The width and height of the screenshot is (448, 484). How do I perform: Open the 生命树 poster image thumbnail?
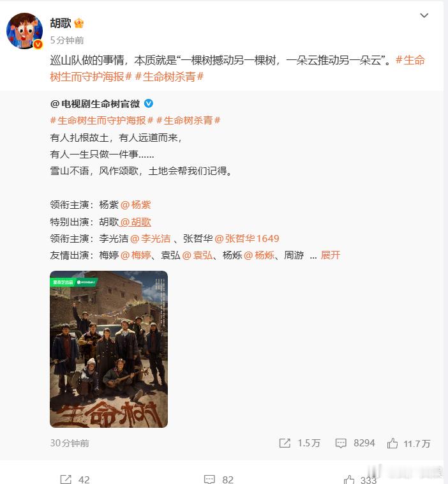[x=108, y=349]
